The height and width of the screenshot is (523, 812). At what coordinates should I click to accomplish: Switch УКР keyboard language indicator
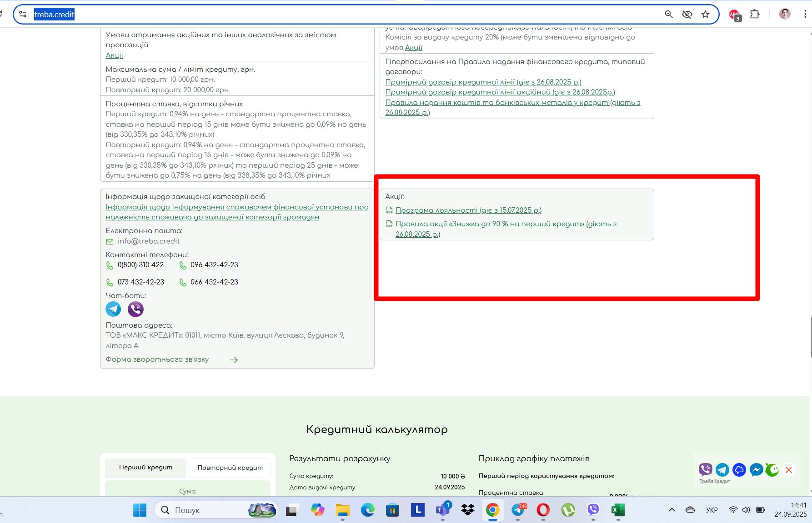coord(712,510)
